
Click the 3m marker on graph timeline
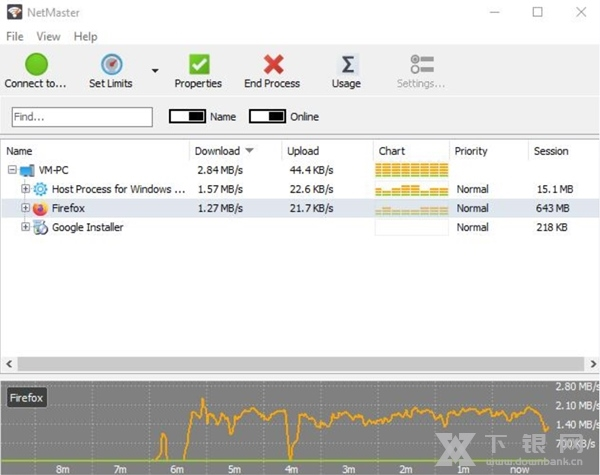tap(349, 469)
